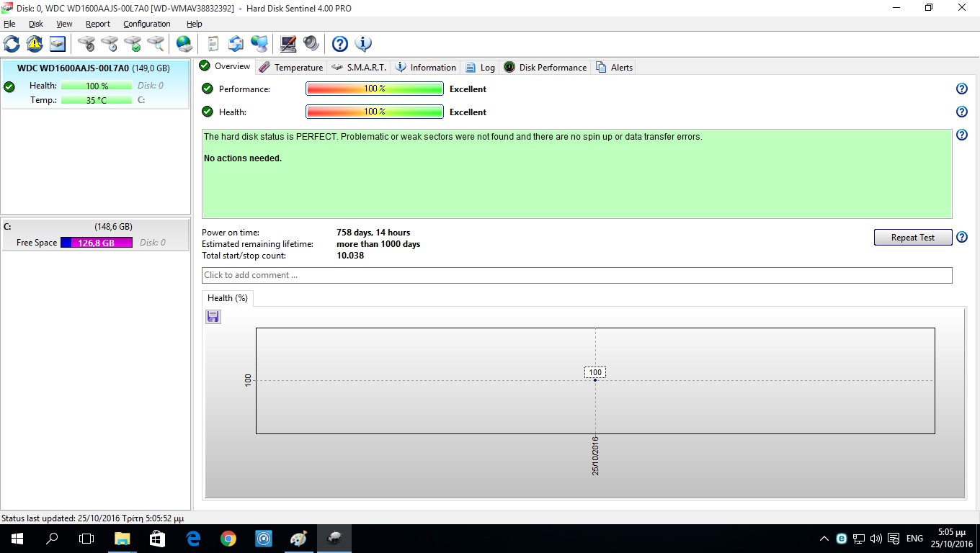Screen dimensions: 980x553
Task: Click the monitor with screwdriver configuration icon
Action: [288, 44]
